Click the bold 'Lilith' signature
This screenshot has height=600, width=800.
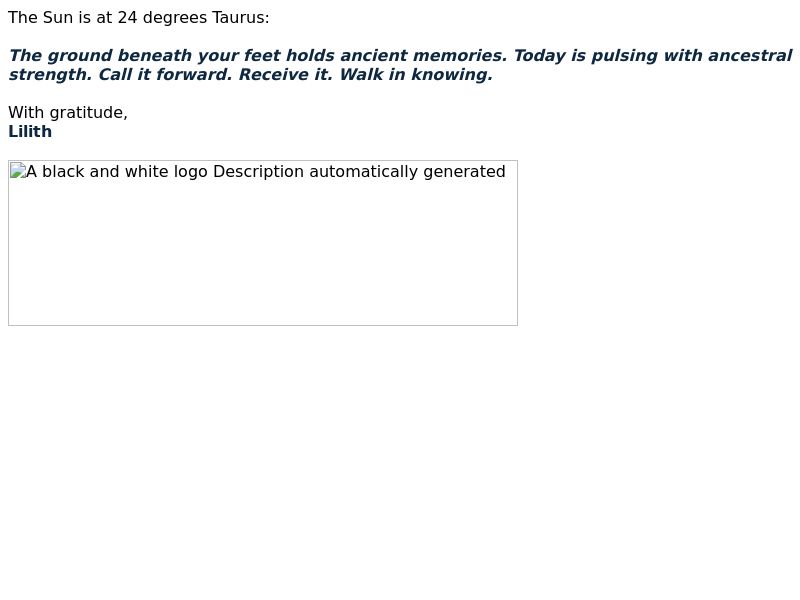point(30,132)
